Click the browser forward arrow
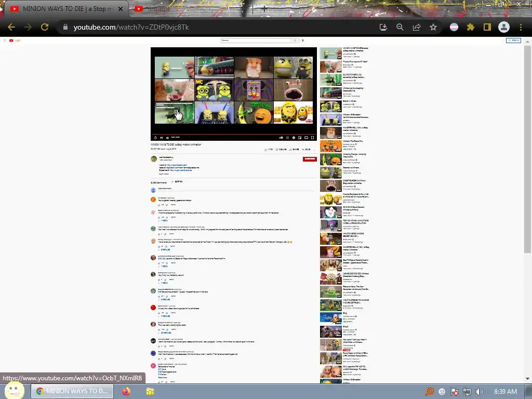Image resolution: width=532 pixels, height=399 pixels. click(x=28, y=27)
